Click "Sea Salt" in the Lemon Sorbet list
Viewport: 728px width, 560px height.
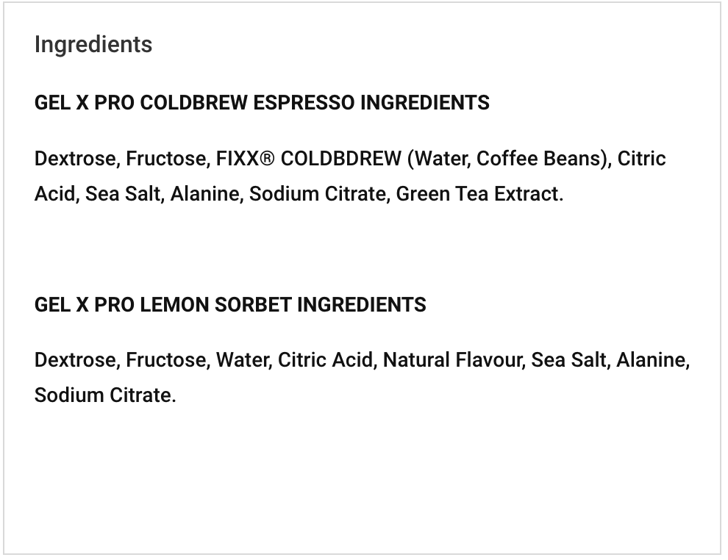(x=569, y=360)
